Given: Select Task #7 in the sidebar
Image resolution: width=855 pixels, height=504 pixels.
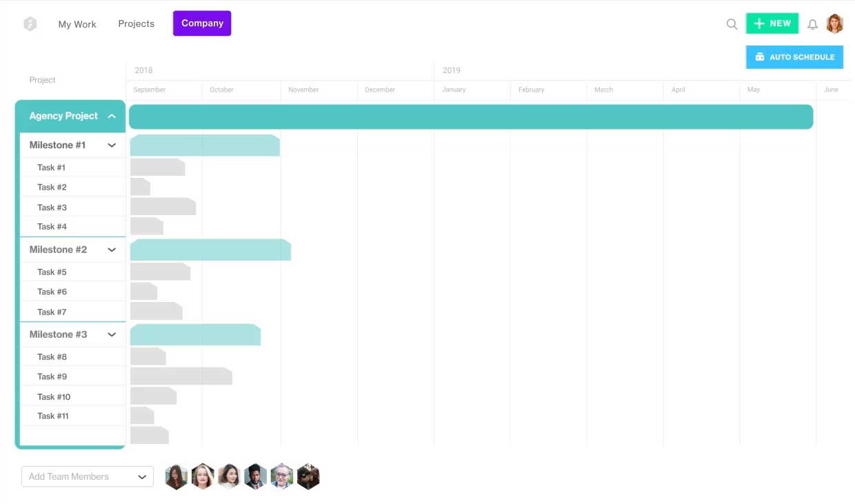Looking at the screenshot, I should (52, 311).
